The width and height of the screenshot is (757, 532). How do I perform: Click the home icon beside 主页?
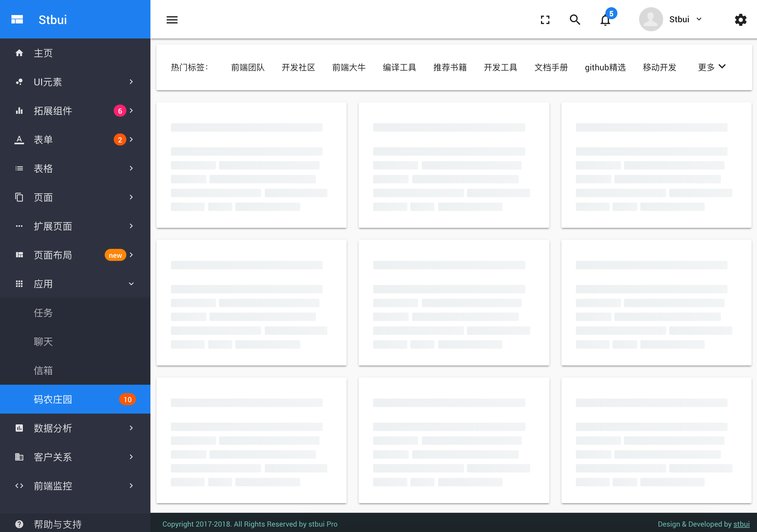[x=19, y=53]
